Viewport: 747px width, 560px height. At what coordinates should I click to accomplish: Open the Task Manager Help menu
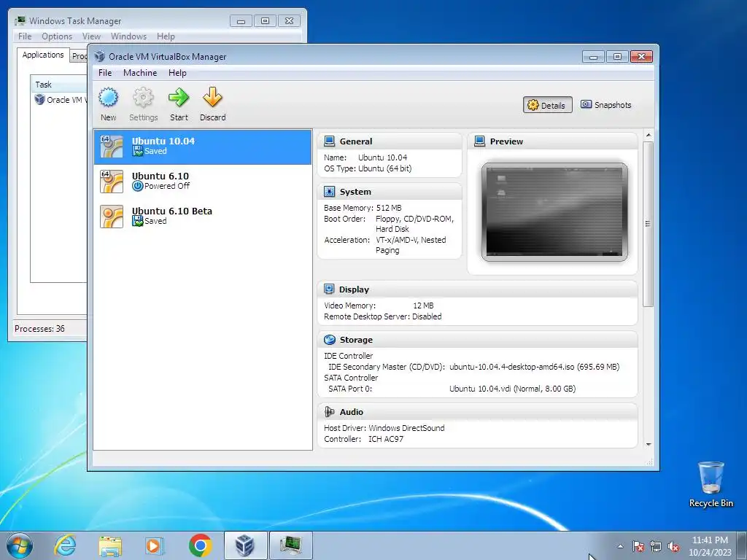point(166,36)
